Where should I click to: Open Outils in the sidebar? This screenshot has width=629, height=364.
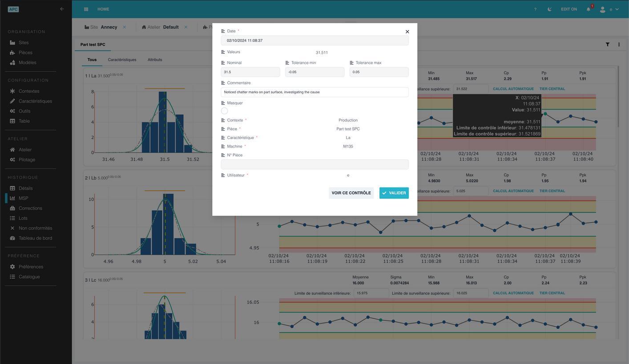point(24,111)
